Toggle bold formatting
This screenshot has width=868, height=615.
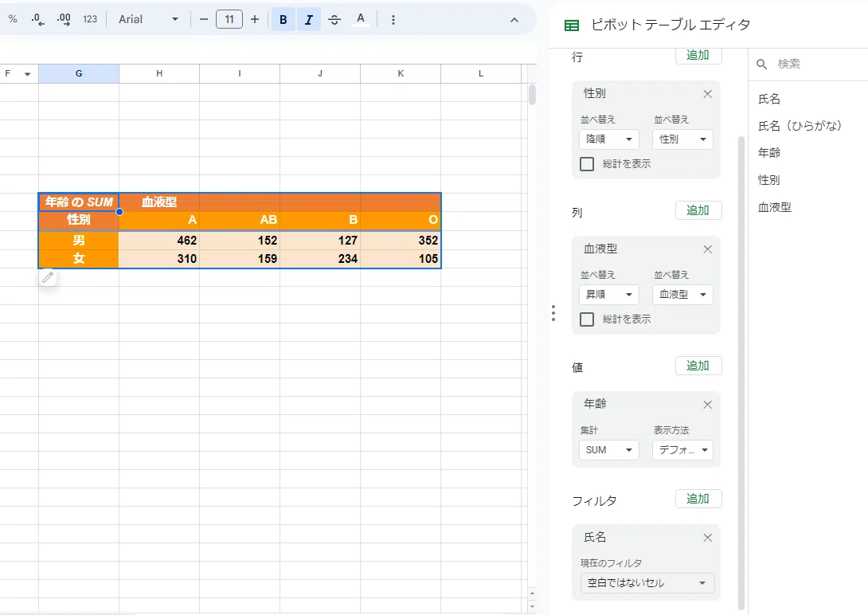pos(283,19)
